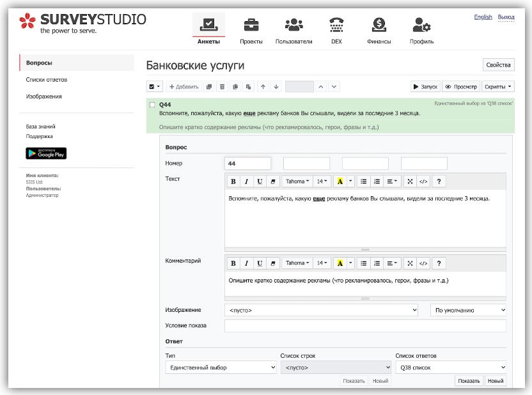Open font size 14 dropdown in Текст editor
532x395 pixels.
pos(322,182)
